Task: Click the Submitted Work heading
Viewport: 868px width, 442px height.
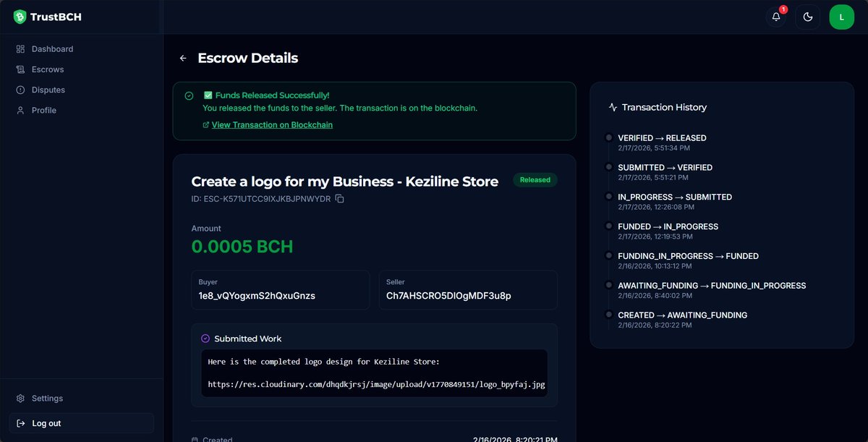Action: 248,339
